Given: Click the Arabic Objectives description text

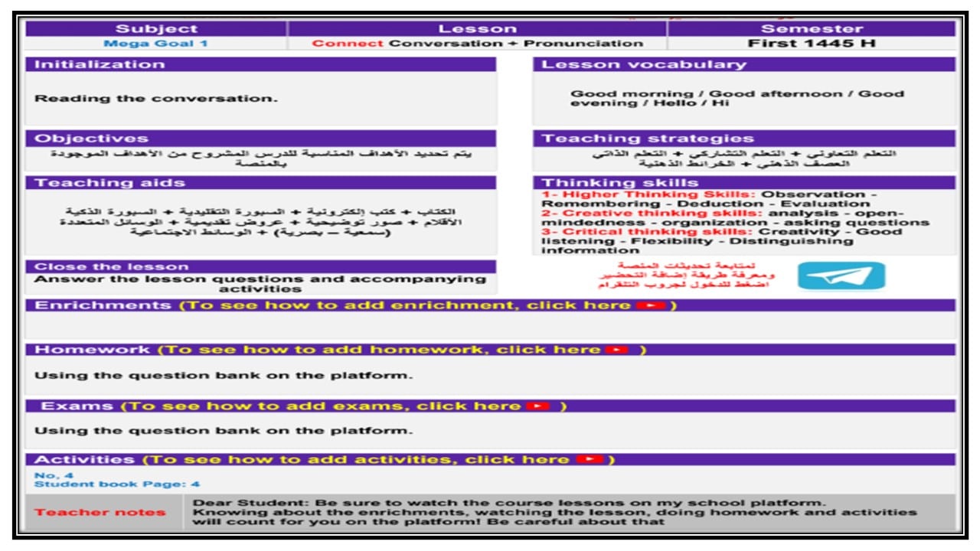Looking at the screenshot, I should (261, 158).
